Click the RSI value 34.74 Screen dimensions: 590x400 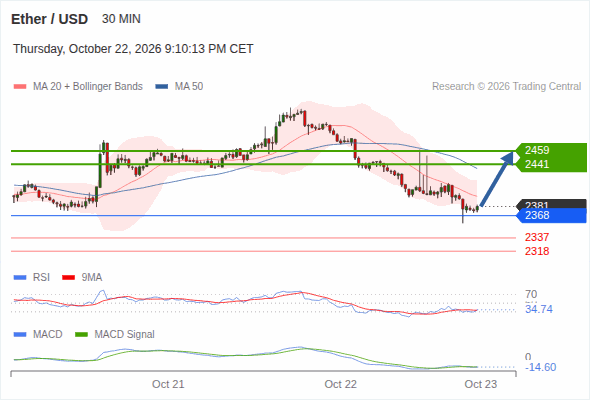point(539,309)
